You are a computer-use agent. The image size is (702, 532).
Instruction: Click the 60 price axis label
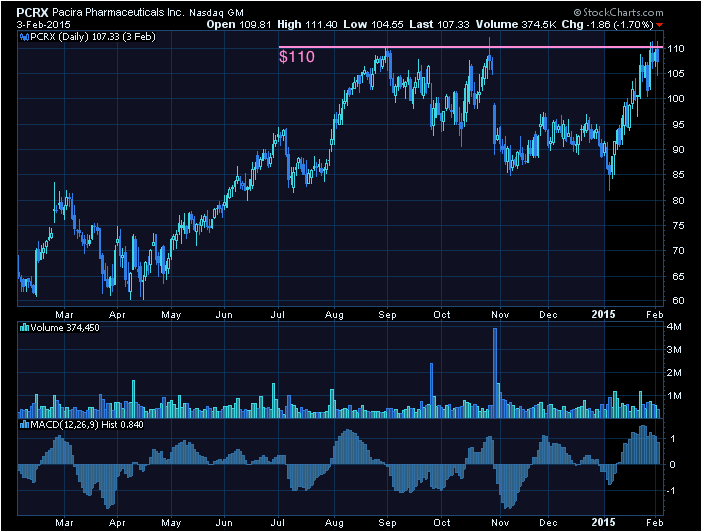point(676,301)
